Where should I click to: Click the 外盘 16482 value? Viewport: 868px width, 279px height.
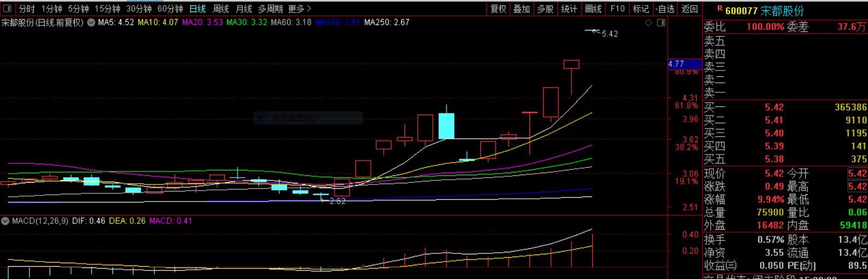point(770,225)
